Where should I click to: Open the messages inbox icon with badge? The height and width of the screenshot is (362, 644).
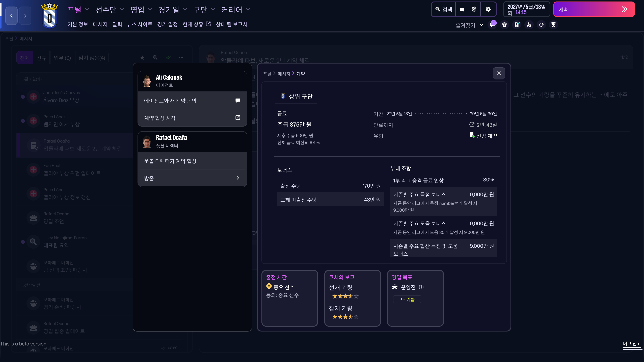point(492,25)
